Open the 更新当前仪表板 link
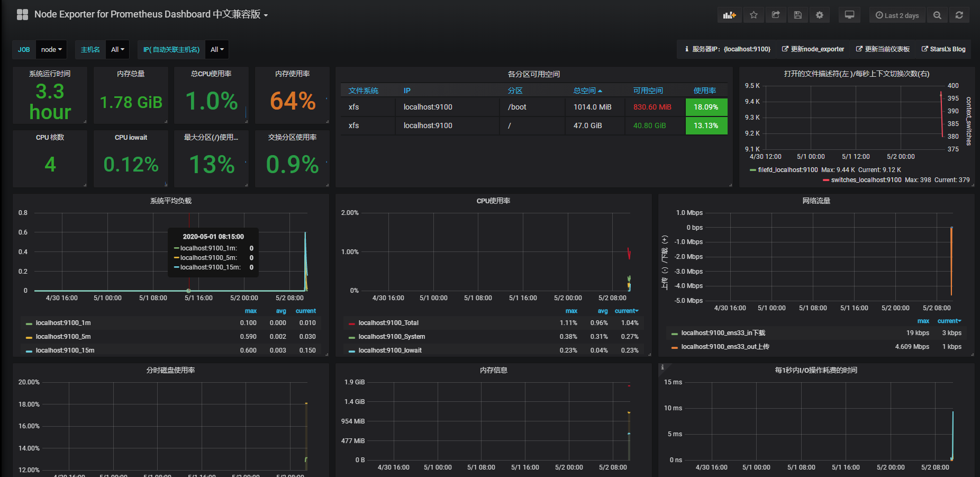 [x=883, y=49]
